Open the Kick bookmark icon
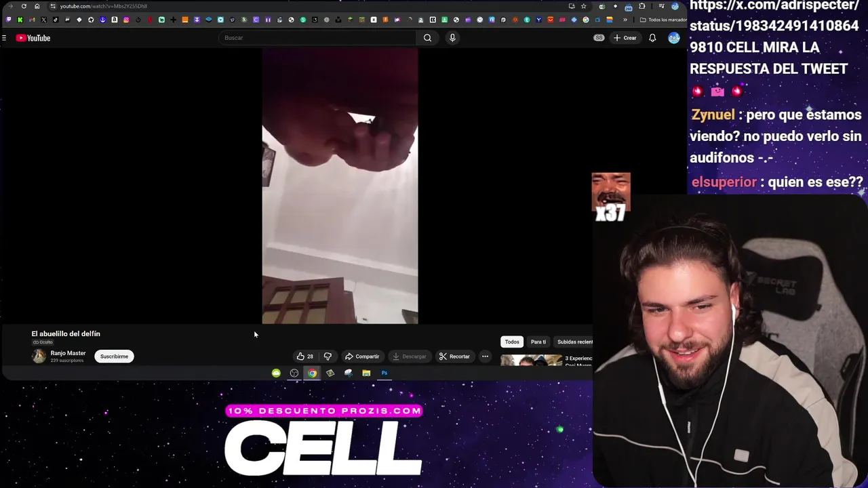 click(x=20, y=20)
